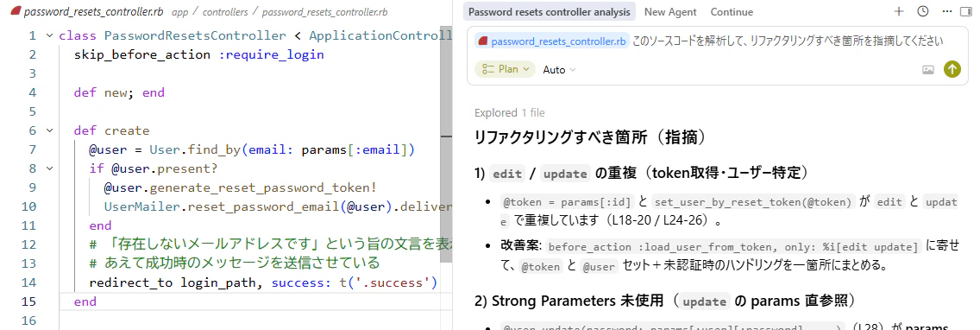Select the password_resets_controller.rb editor tab
980x330 pixels.
click(87, 12)
